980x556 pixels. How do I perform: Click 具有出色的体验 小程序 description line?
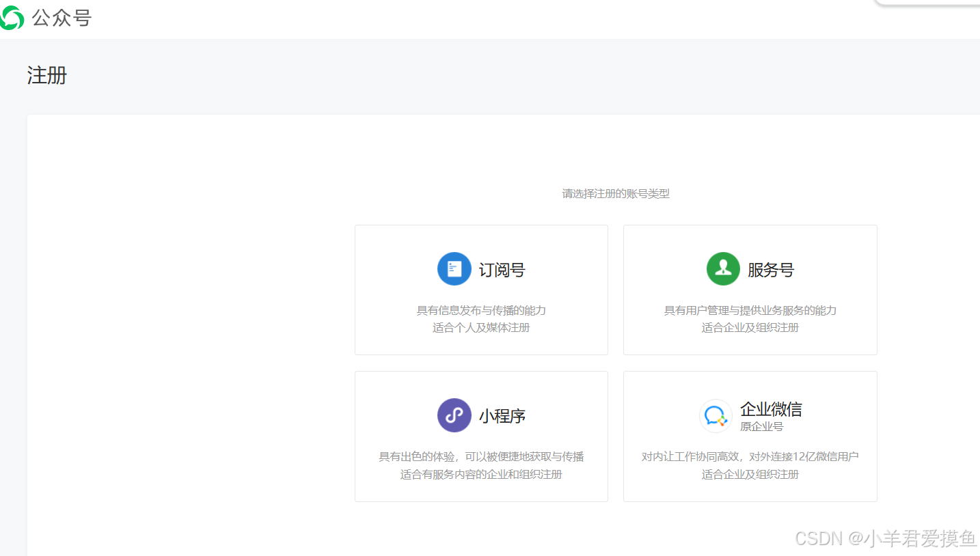pyautogui.click(x=481, y=457)
